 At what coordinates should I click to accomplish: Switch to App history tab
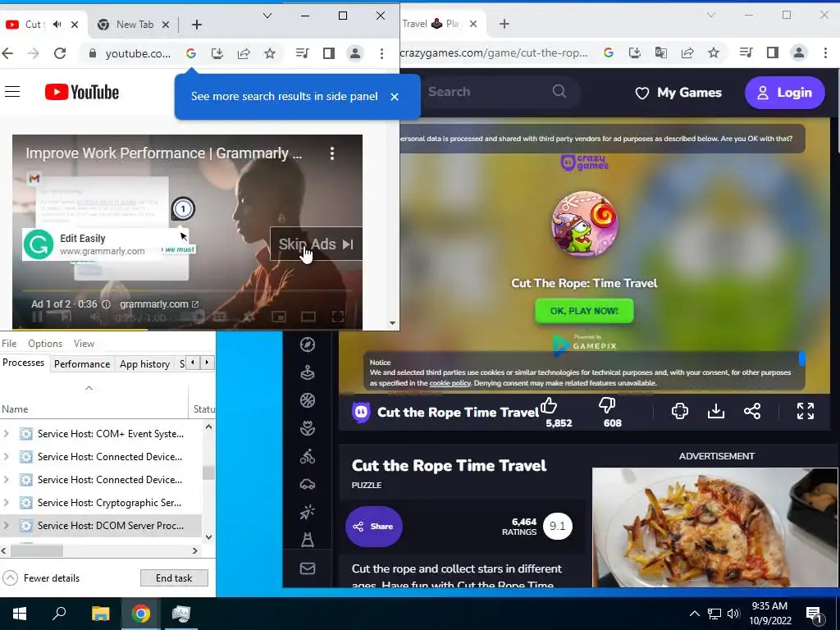tap(144, 363)
